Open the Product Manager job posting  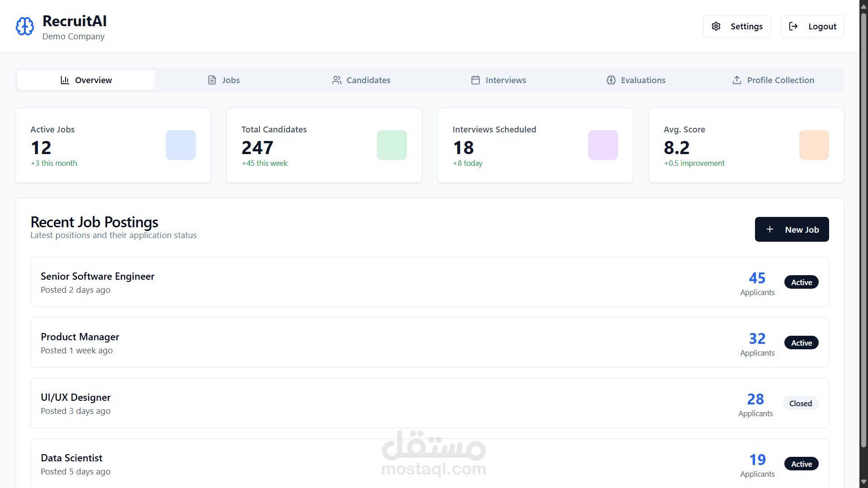(80, 337)
